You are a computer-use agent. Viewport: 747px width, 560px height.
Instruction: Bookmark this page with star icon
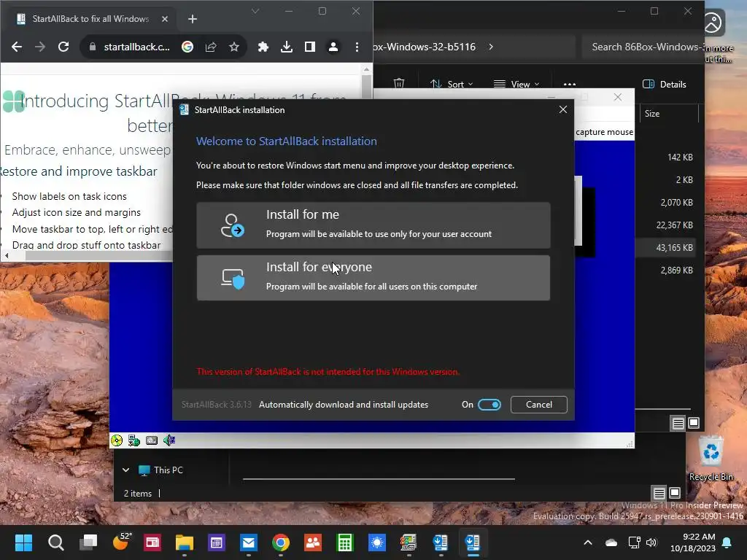[x=234, y=47]
